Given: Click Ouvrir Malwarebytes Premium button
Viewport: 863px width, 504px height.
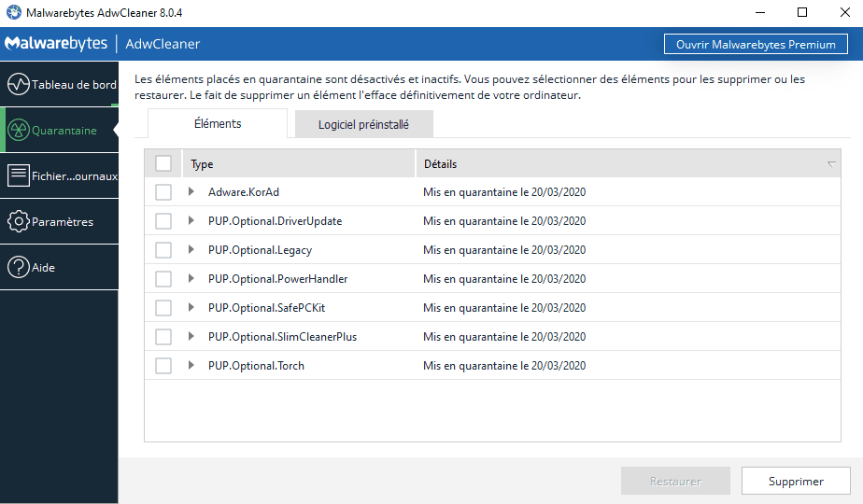Looking at the screenshot, I should (756, 44).
